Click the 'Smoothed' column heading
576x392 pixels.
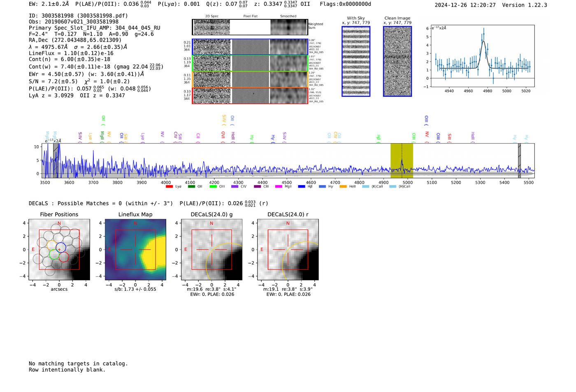[x=288, y=16]
